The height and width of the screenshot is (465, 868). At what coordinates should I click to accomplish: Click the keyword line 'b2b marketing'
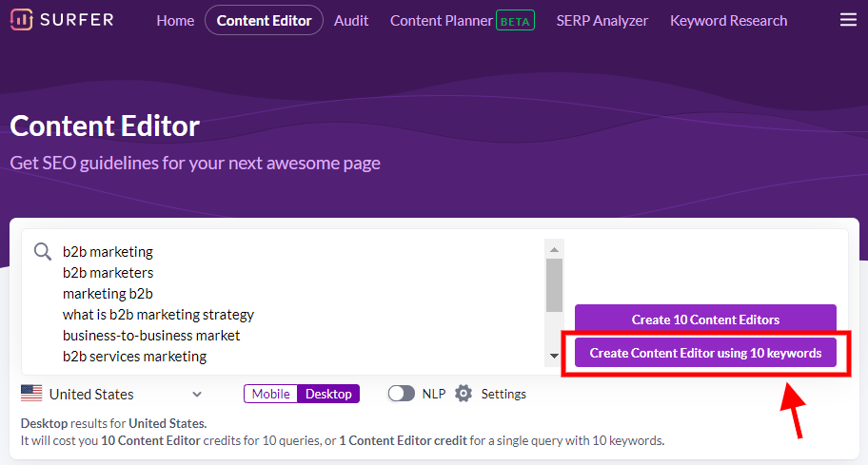108,252
